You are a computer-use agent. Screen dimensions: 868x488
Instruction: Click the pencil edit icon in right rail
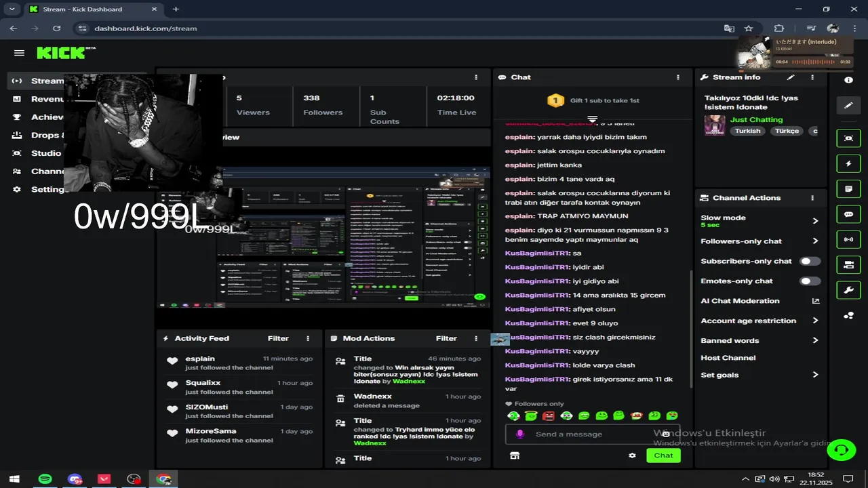point(848,105)
